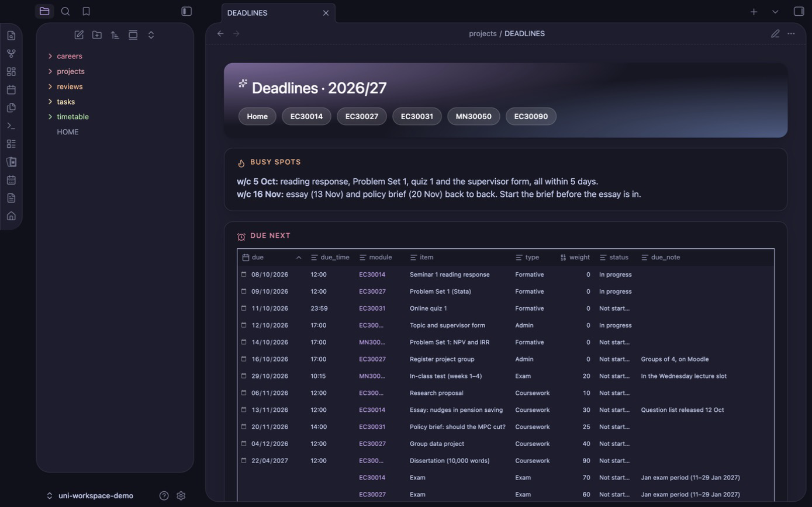Go to the EC30031 module pill
812x507 pixels.
pos(417,116)
